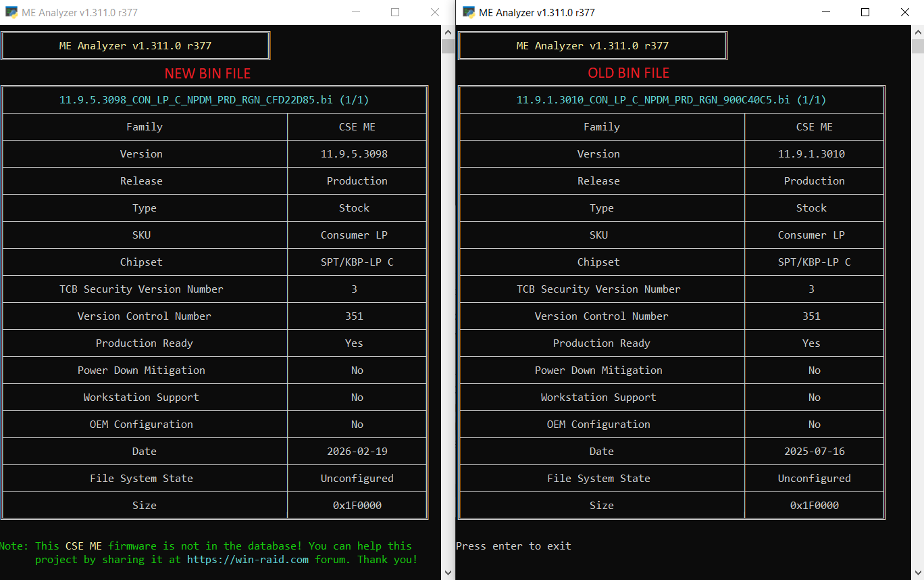Click the version value 11.9.1.3010
This screenshot has height=580, width=924.
pos(811,154)
